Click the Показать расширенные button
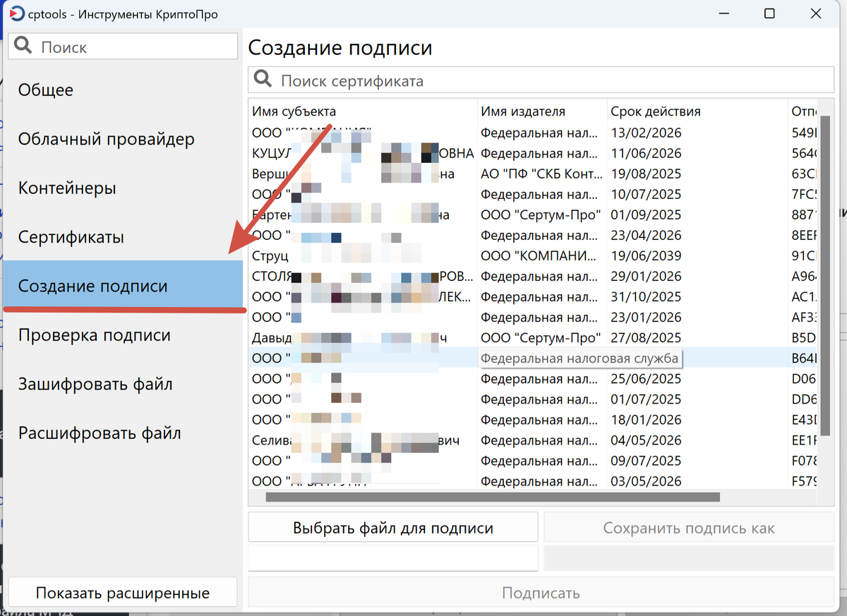Image resolution: width=847 pixels, height=616 pixels. pyautogui.click(x=123, y=593)
